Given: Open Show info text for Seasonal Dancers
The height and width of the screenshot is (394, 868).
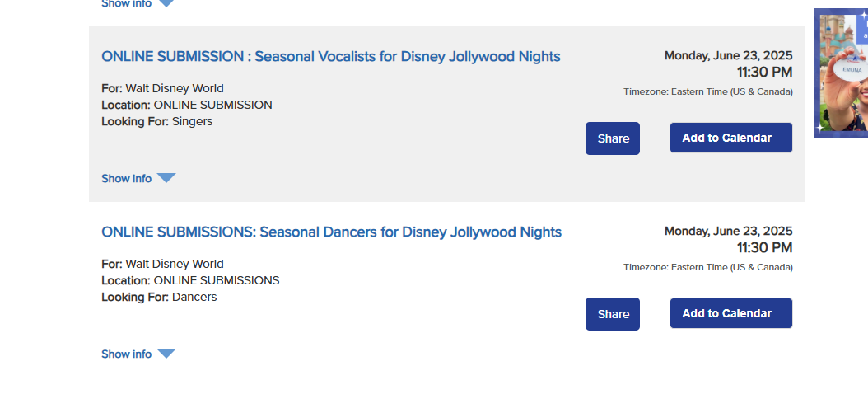Looking at the screenshot, I should [126, 354].
